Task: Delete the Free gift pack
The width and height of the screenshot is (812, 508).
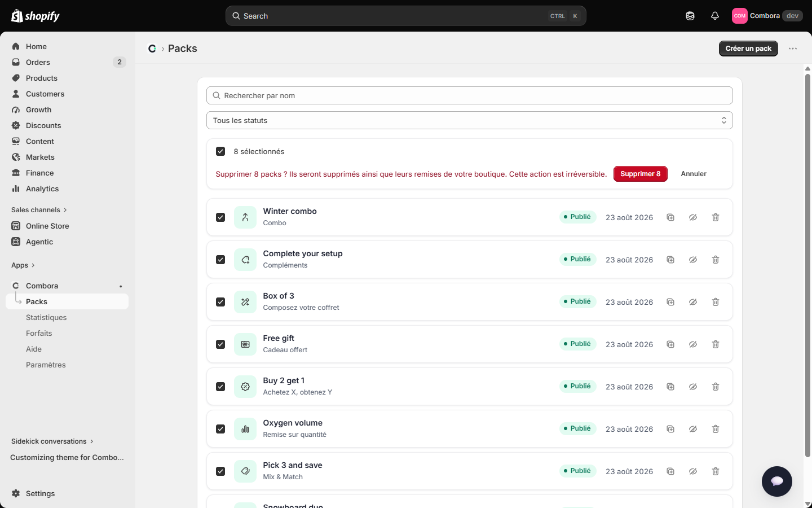Action: click(x=716, y=344)
